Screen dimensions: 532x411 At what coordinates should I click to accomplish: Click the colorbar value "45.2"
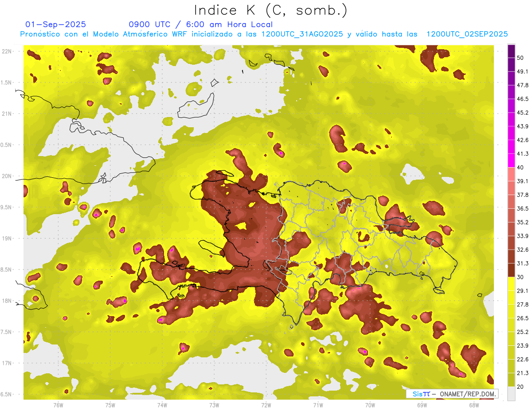523,113
